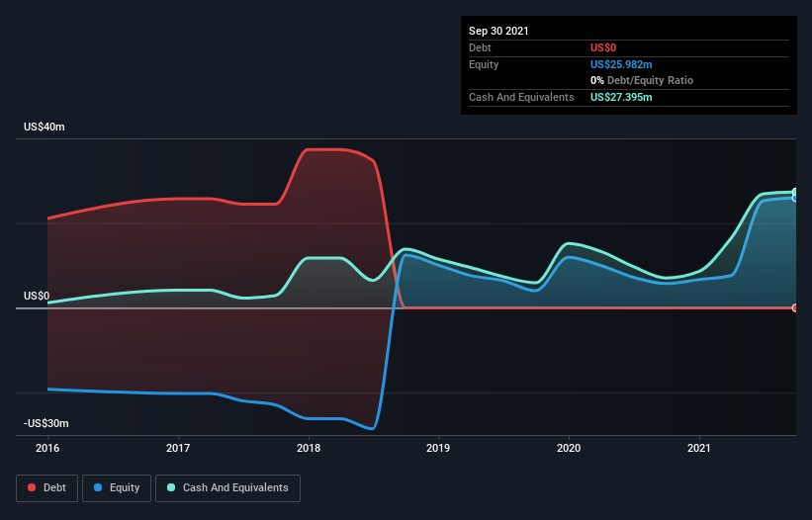This screenshot has height=520, width=812.
Task: Click the red US$0 debt value
Action: pyautogui.click(x=603, y=47)
